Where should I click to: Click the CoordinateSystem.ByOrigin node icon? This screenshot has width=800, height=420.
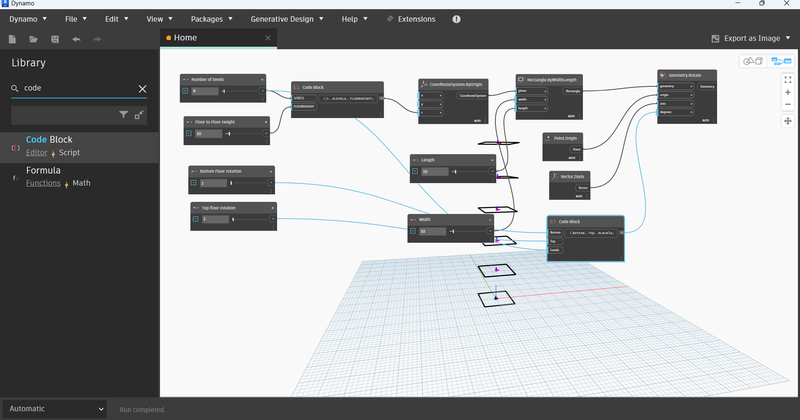coord(424,84)
